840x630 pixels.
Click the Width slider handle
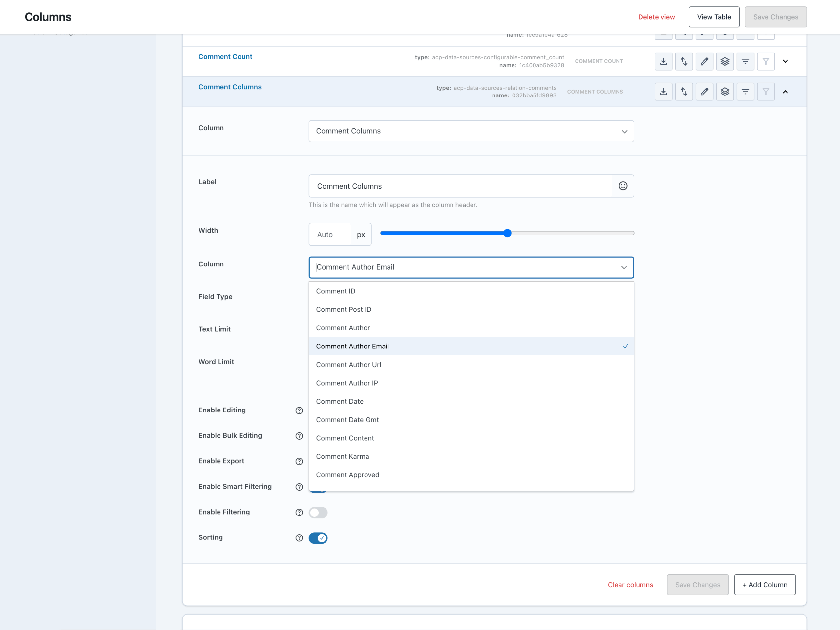(x=507, y=233)
